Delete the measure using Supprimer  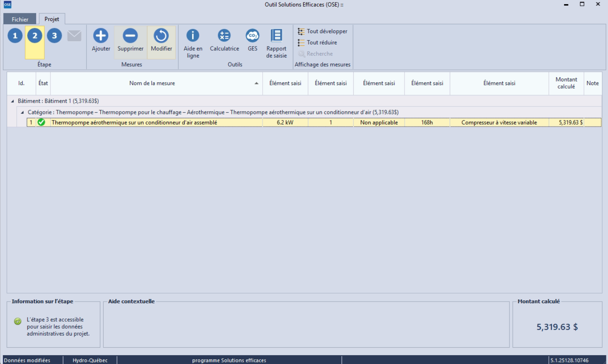(130, 41)
